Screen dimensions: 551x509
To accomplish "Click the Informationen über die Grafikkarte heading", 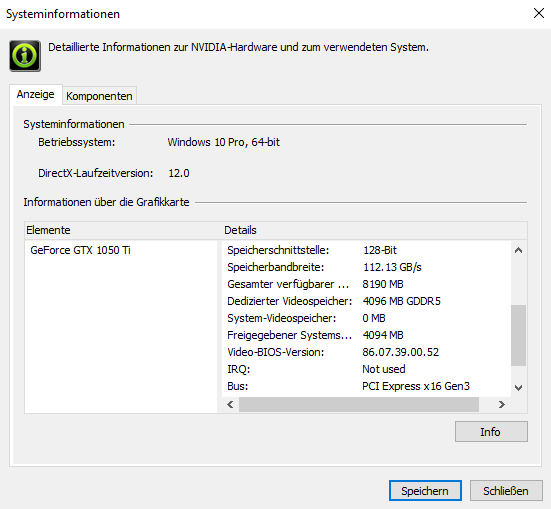I will click(x=106, y=202).
